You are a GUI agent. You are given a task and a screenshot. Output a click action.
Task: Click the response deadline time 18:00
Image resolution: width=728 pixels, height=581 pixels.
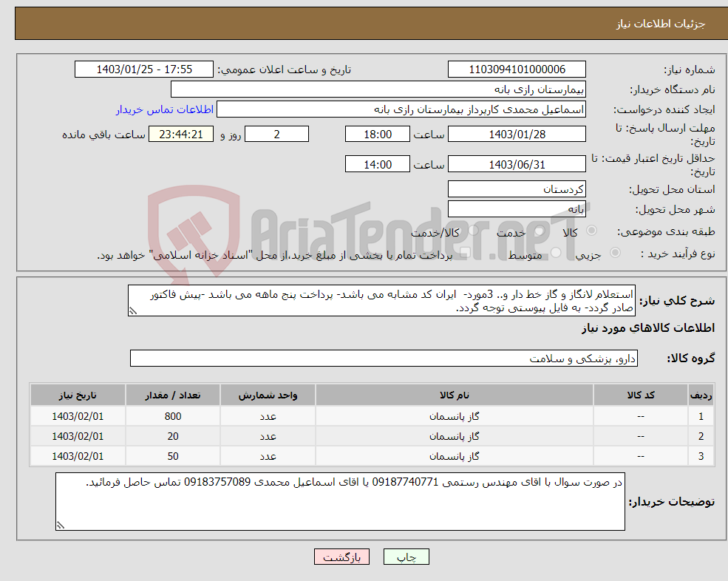coord(378,135)
